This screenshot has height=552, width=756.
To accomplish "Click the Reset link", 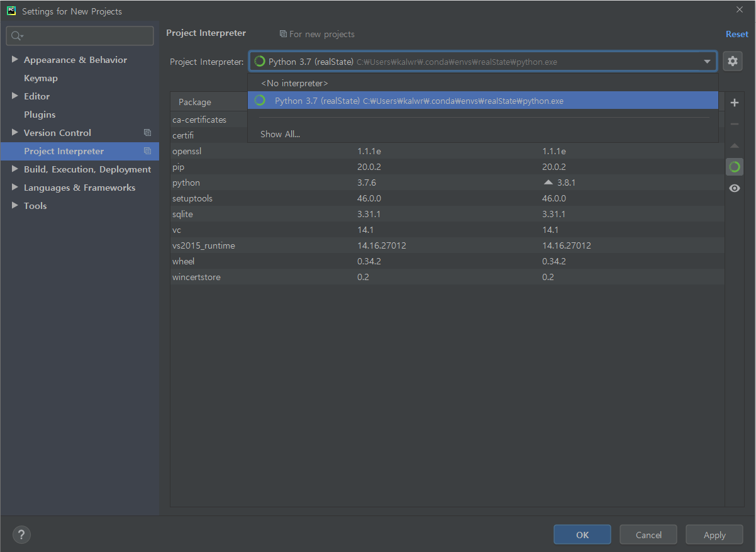I will (x=737, y=34).
